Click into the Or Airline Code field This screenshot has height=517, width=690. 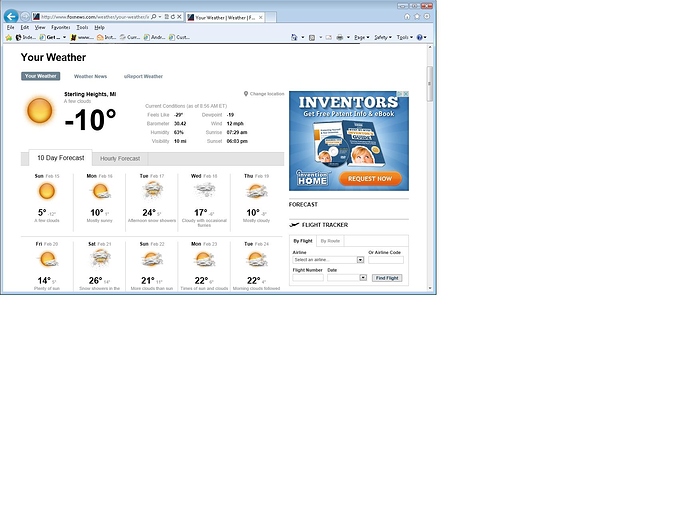(x=386, y=260)
